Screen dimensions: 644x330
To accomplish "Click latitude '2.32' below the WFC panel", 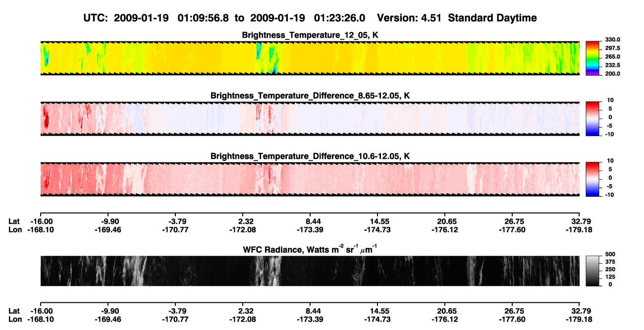I will click(246, 311).
